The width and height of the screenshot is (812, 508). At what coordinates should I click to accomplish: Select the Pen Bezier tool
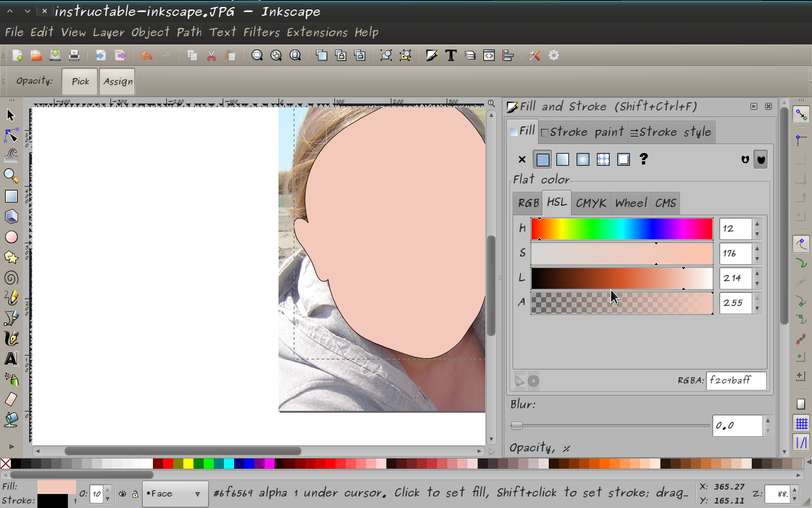pos(11,318)
